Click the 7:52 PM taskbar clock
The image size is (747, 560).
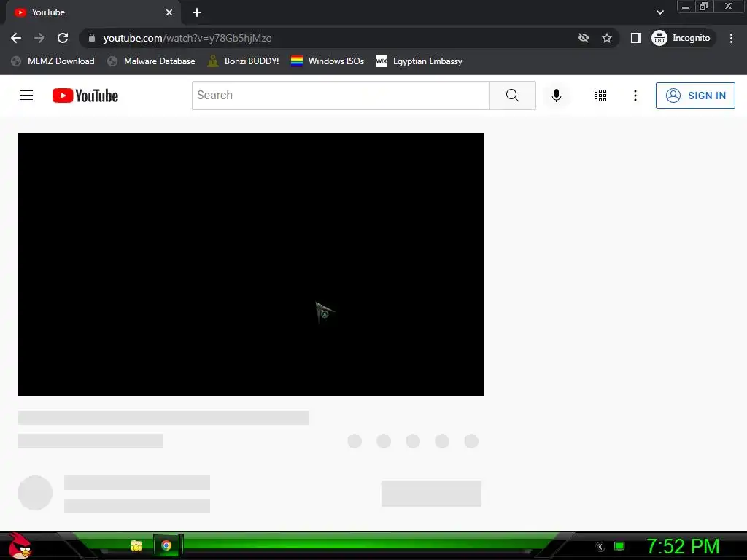click(683, 546)
